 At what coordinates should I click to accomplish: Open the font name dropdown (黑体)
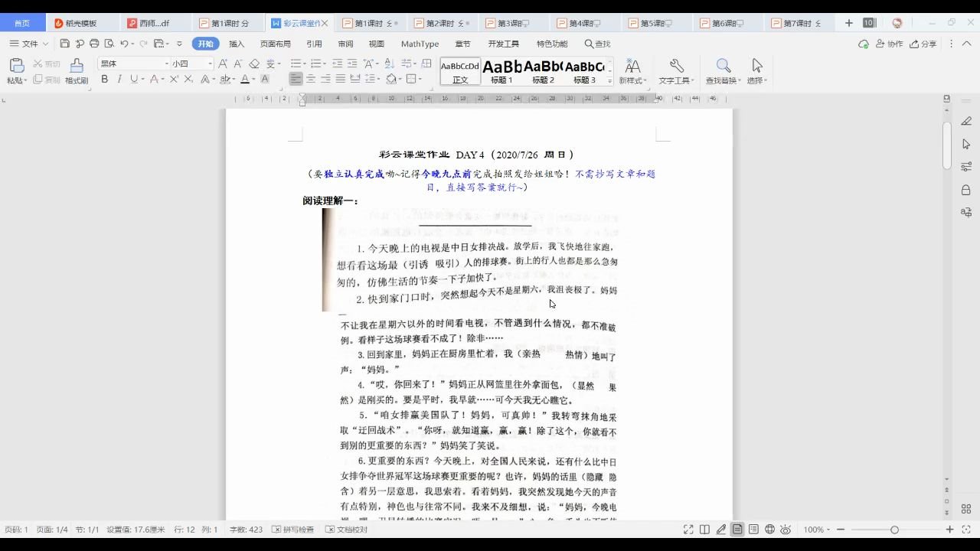pyautogui.click(x=167, y=64)
